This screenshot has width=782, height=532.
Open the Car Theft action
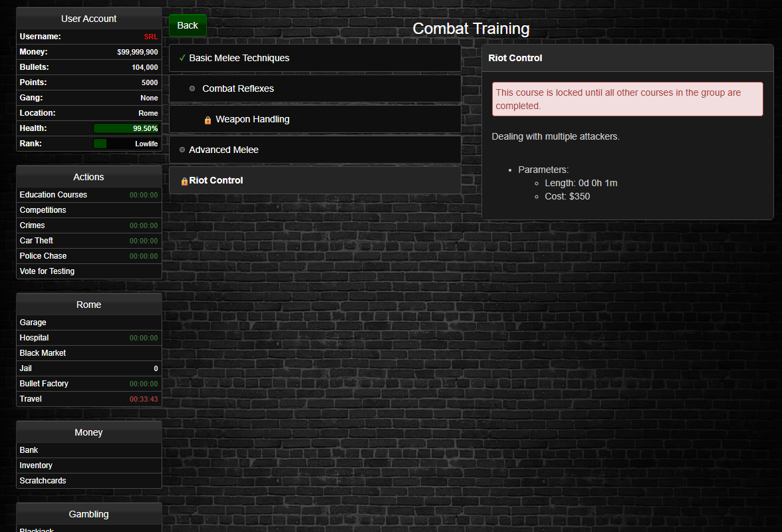[x=37, y=241]
